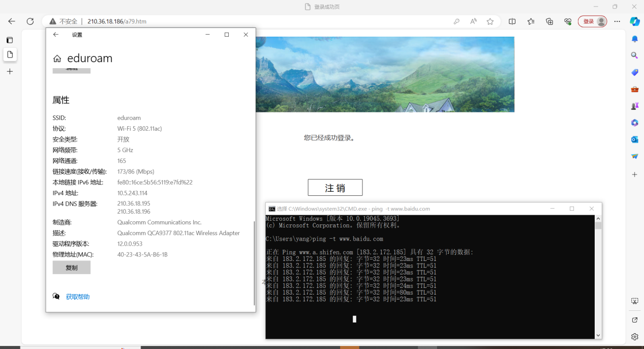Open the Collections icon in browser toolbar

point(549,21)
